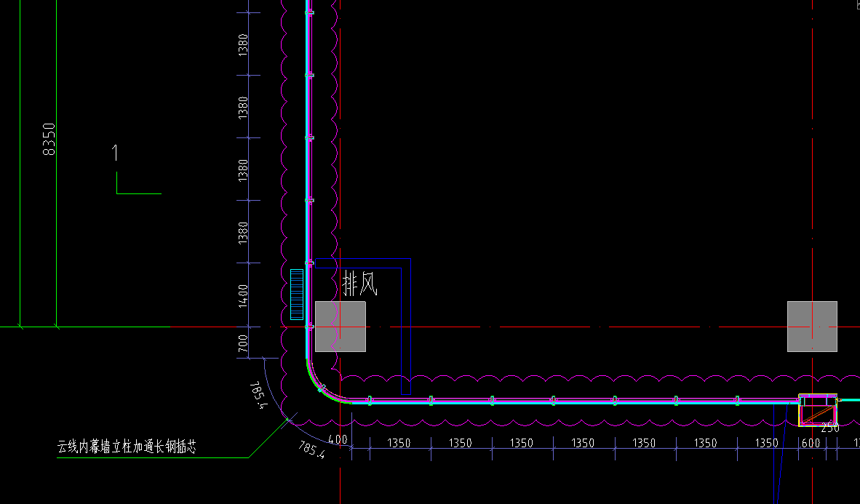Select the gray column on the red axis
Image resolution: width=860 pixels, height=504 pixels.
pyautogui.click(x=812, y=327)
